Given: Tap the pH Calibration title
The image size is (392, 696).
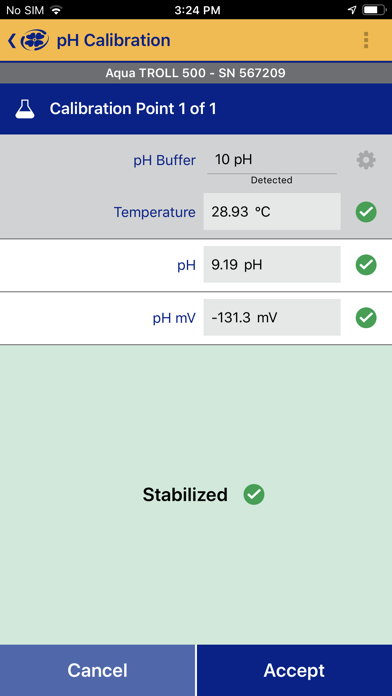Looking at the screenshot, I should tap(114, 40).
